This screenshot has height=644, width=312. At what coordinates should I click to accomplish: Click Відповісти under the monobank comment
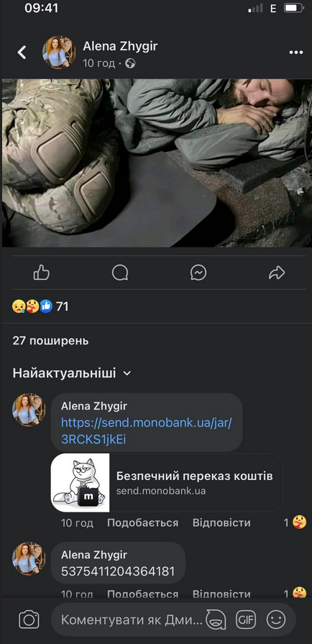221,523
